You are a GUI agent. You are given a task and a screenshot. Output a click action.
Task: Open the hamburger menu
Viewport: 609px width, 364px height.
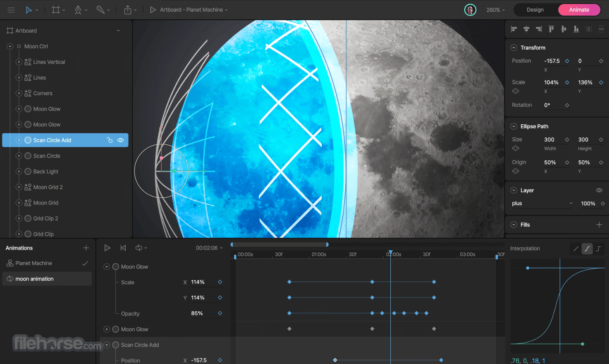click(x=11, y=10)
